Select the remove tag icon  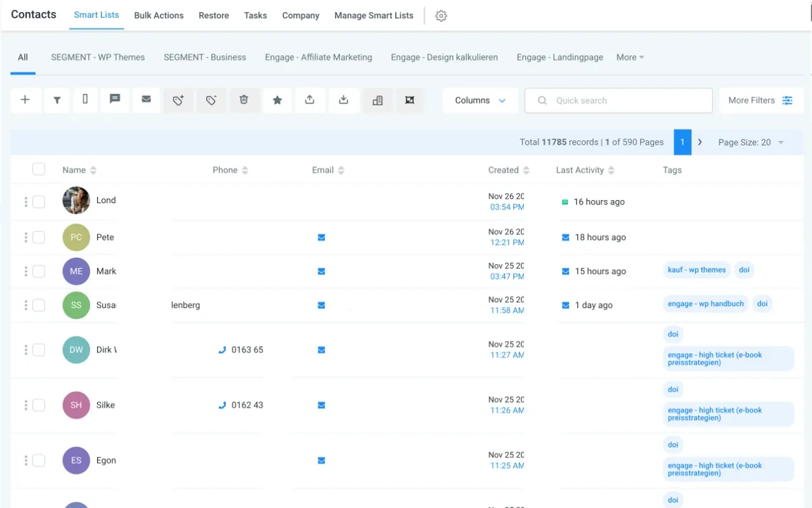(211, 100)
